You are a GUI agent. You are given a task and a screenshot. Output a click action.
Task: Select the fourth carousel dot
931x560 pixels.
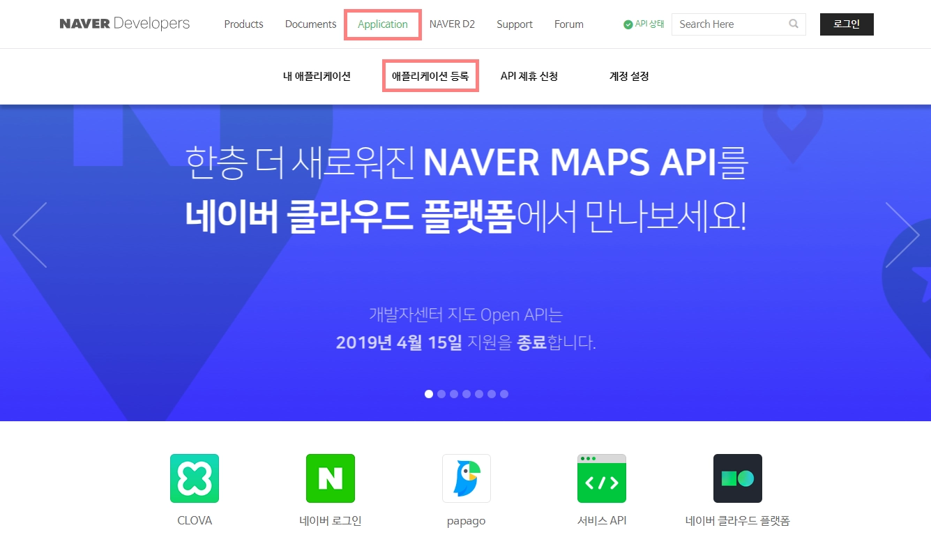pos(467,394)
